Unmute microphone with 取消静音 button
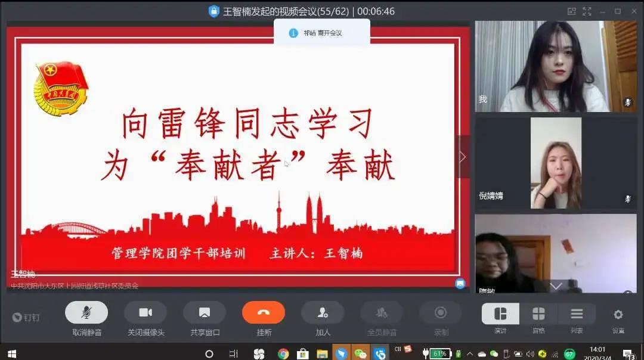This screenshot has height=360, width=644. point(86,313)
